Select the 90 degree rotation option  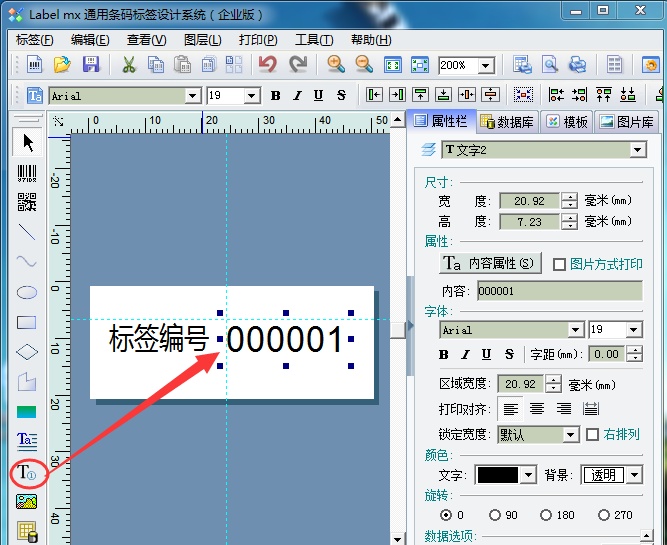pos(495,515)
